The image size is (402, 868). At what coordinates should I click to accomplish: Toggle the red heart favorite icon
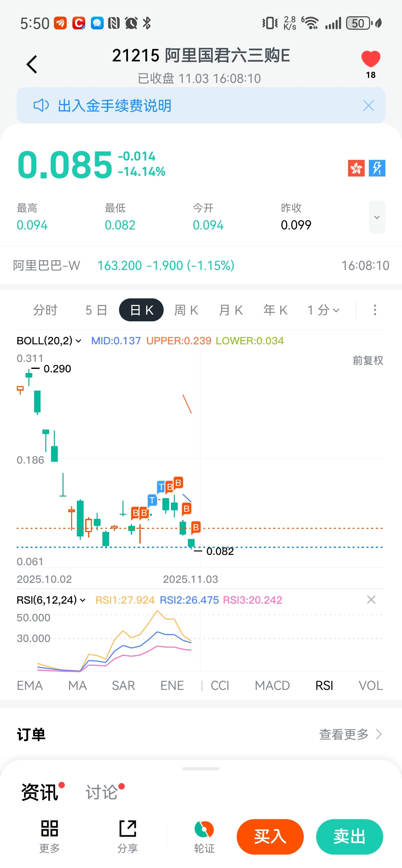pos(370,59)
